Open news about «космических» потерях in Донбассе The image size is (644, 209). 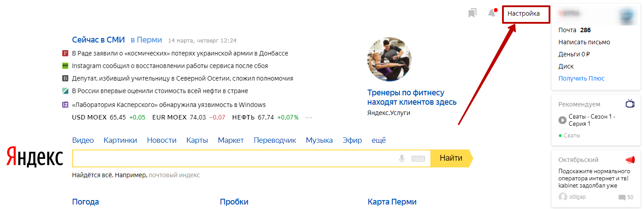pyautogui.click(x=180, y=53)
